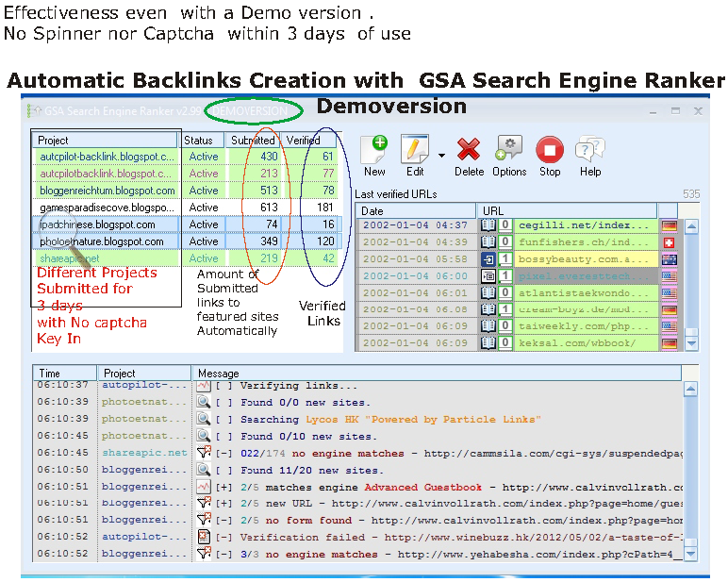728x582 pixels.
Task: Click search icon on 'Found 11/20 new sites' row
Action: [x=204, y=470]
